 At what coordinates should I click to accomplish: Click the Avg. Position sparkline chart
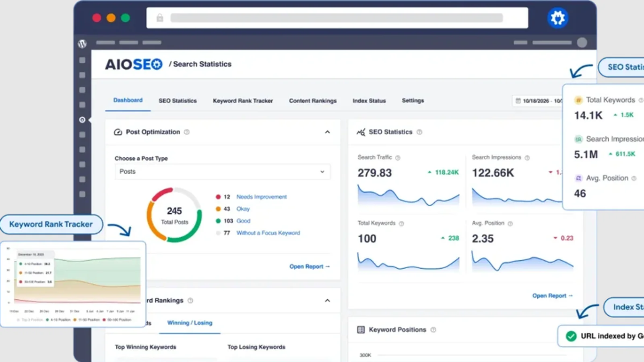point(522,261)
